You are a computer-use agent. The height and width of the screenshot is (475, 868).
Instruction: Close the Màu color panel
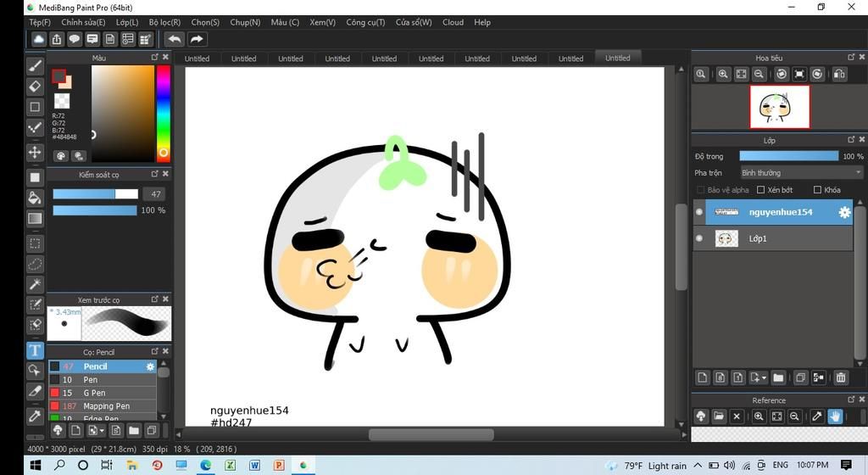165,57
